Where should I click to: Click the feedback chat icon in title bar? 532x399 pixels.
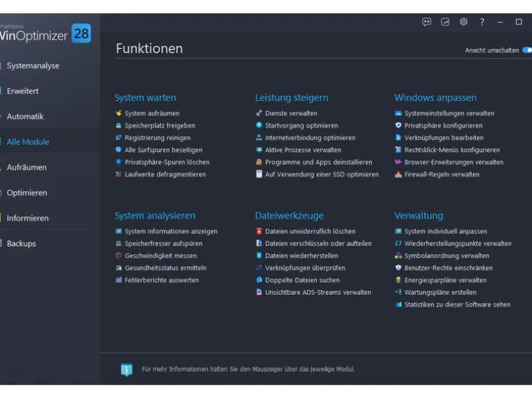[x=426, y=22]
